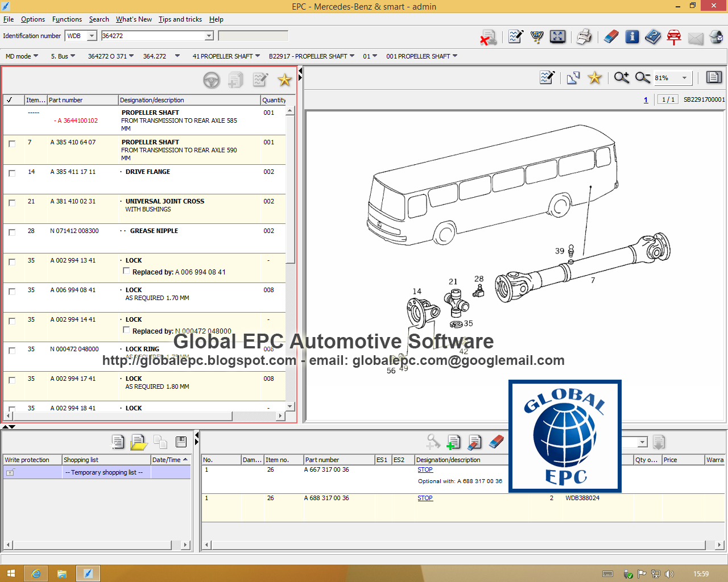The width and height of the screenshot is (728, 582).
Task: Tick the checkbox for LOCK A 002 994 17 41
Action: [x=12, y=380]
